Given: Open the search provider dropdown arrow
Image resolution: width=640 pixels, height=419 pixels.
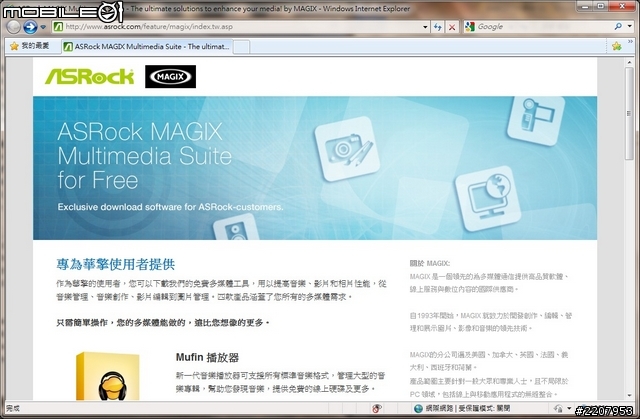Looking at the screenshot, I should pos(630,27).
